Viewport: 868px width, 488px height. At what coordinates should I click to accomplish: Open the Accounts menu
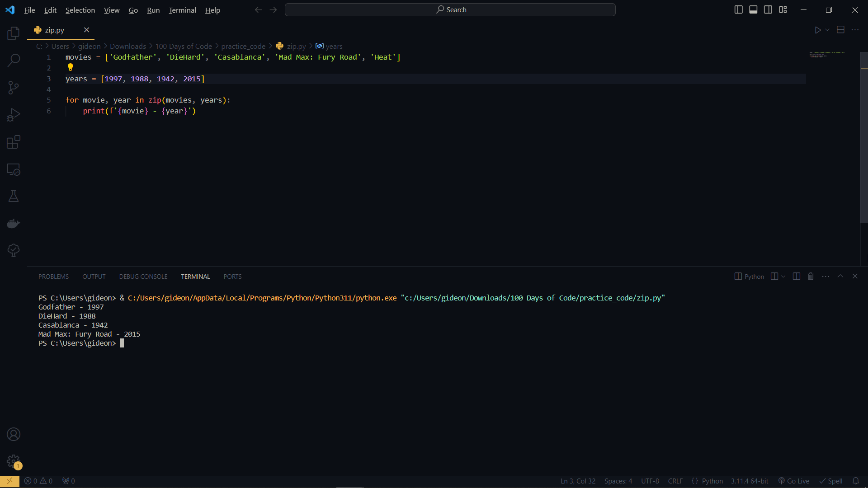pos(14,434)
